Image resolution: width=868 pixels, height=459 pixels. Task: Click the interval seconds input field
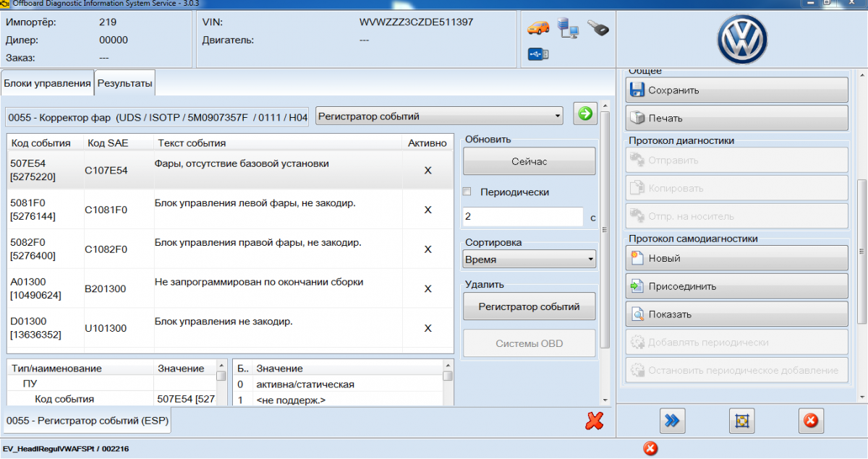pos(522,217)
